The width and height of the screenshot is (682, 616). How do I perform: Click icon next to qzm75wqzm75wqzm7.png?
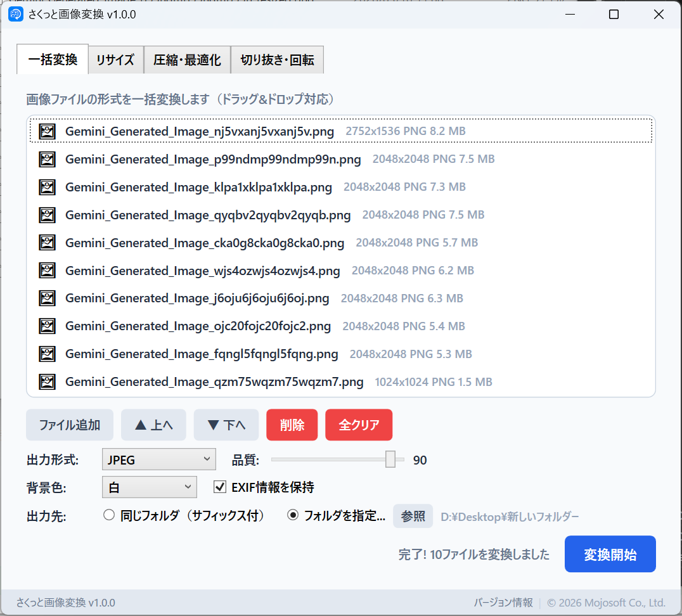click(x=47, y=382)
